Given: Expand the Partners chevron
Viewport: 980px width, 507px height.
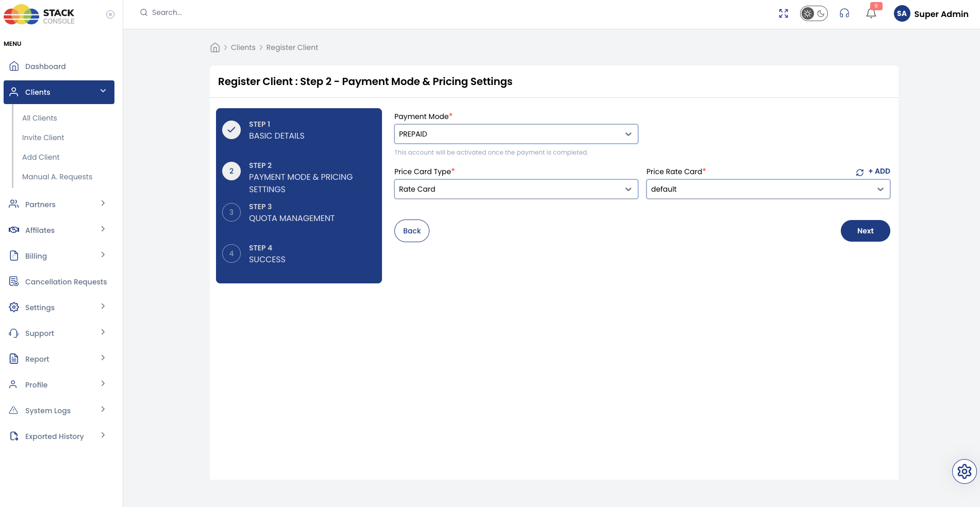Looking at the screenshot, I should 103,204.
